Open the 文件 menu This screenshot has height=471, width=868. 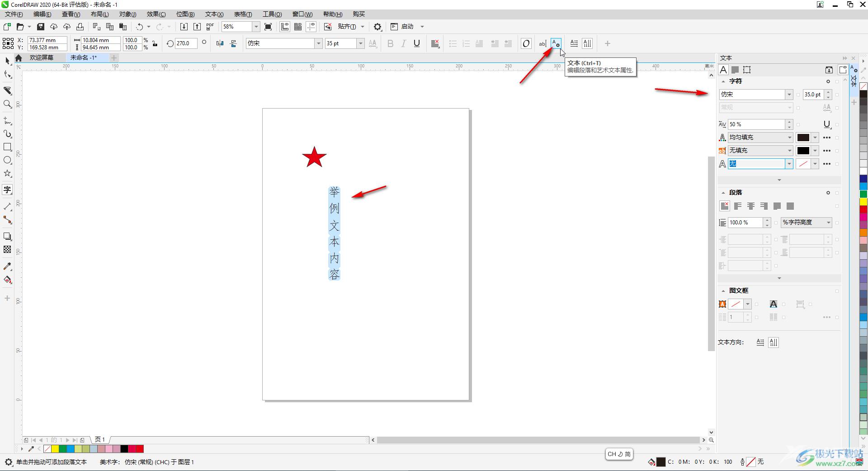(14, 14)
